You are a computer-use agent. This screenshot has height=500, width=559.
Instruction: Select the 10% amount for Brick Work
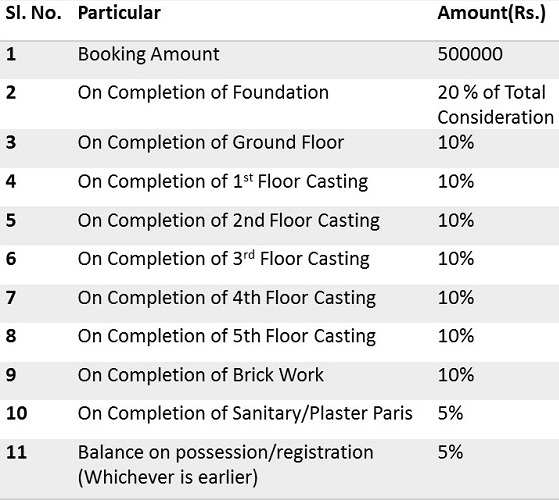point(456,375)
